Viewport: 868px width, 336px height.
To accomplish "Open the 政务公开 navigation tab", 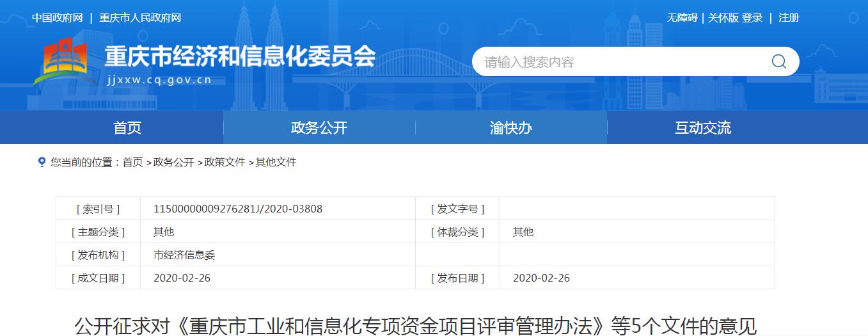I will click(319, 128).
